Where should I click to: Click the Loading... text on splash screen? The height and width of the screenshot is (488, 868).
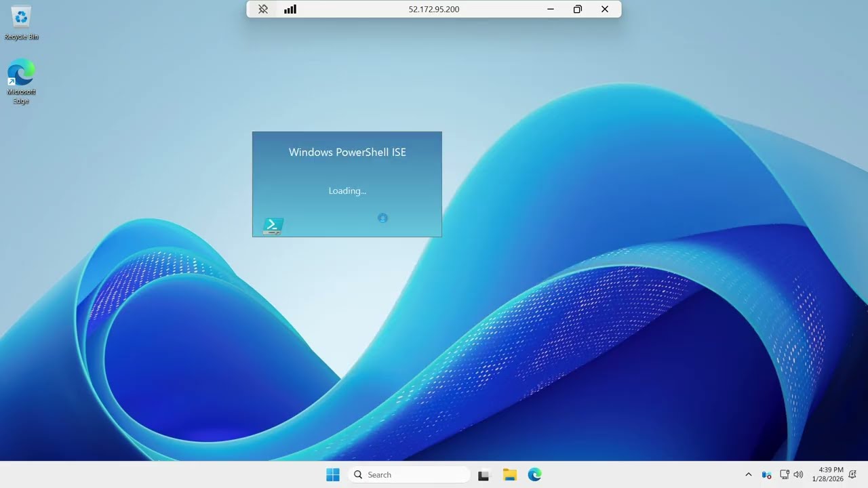[347, 191]
